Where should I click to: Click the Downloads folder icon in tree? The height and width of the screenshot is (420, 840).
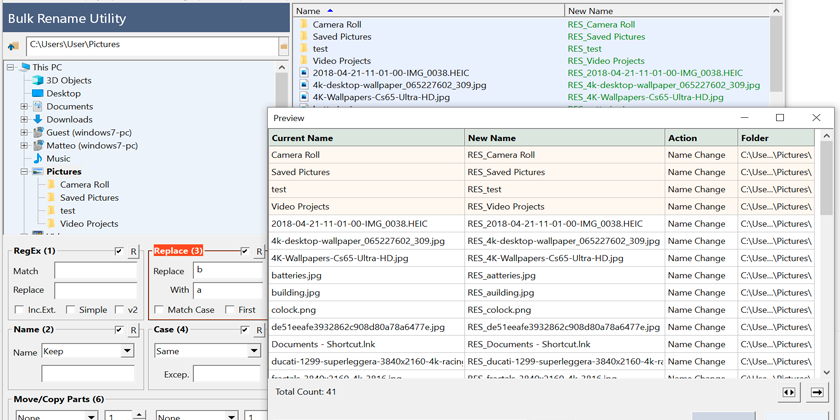(37, 120)
